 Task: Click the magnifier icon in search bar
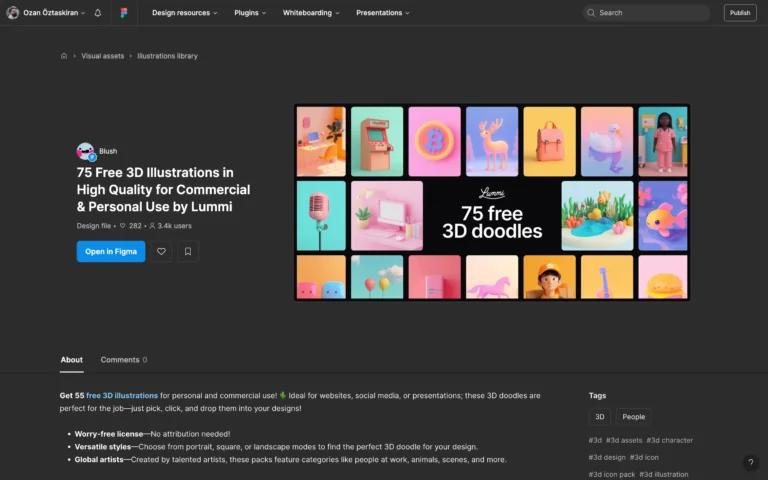[591, 13]
